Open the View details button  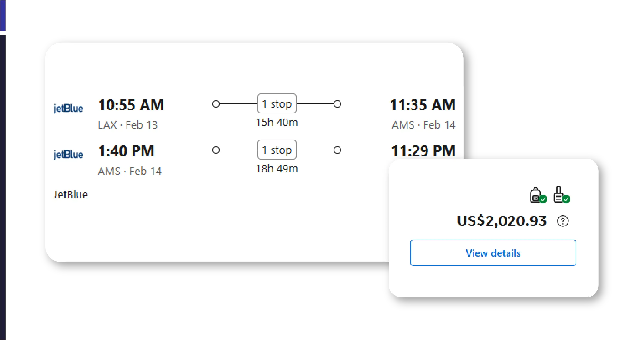493,253
